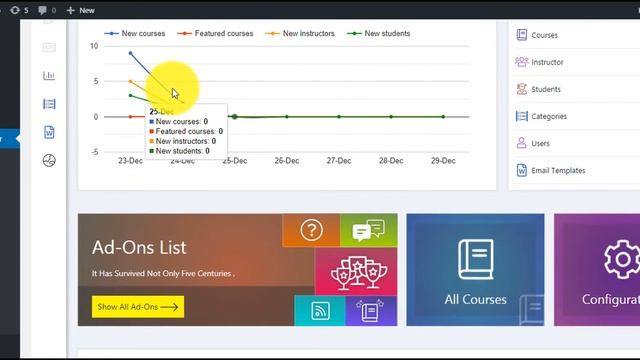Click the teal RSS feed tile
Screen dimensions: 640x360
click(320, 311)
